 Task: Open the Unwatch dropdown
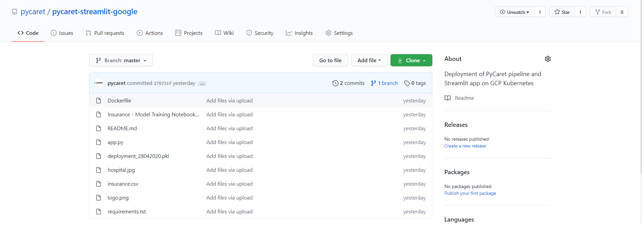514,12
